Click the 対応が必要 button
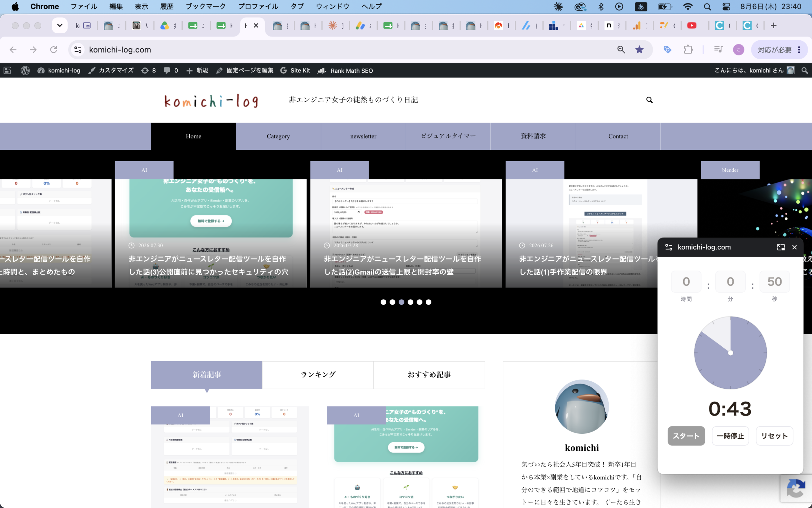812x508 pixels. click(775, 50)
